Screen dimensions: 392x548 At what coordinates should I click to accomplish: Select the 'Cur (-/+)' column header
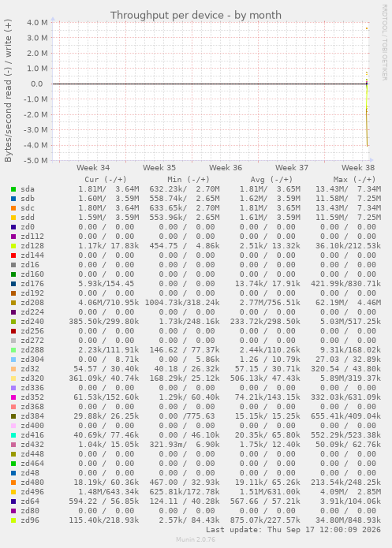click(106, 180)
